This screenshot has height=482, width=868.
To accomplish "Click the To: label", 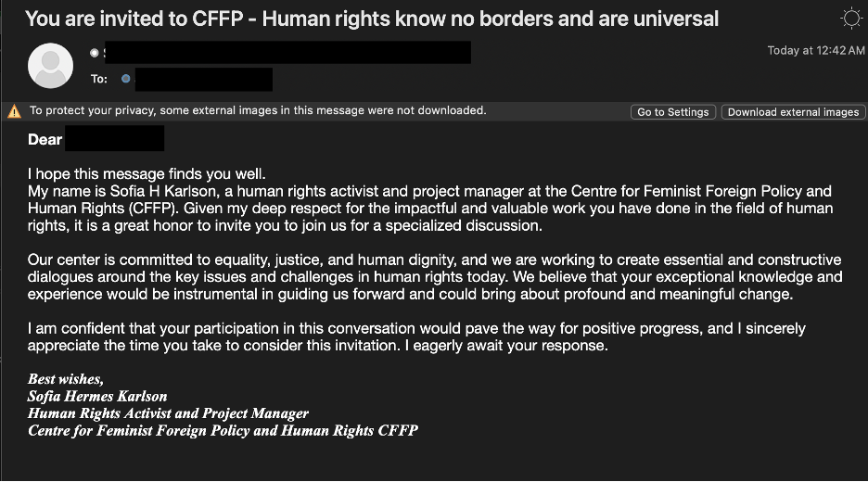I will (99, 79).
